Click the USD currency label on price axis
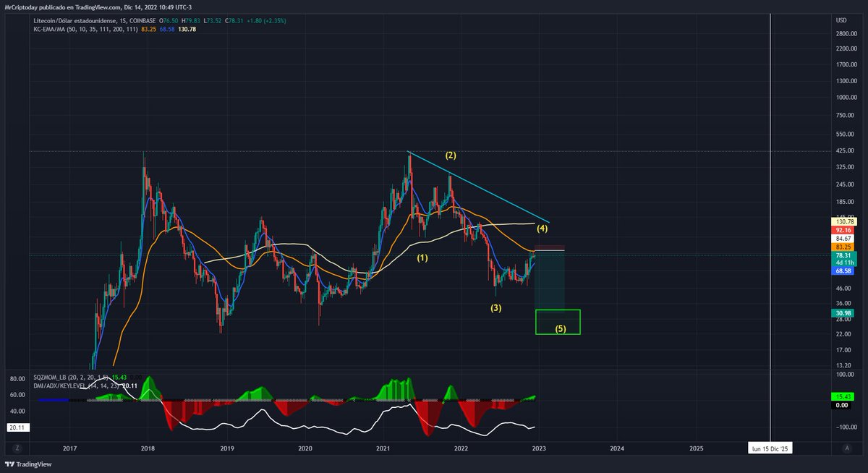The width and height of the screenshot is (868, 473). pos(841,20)
